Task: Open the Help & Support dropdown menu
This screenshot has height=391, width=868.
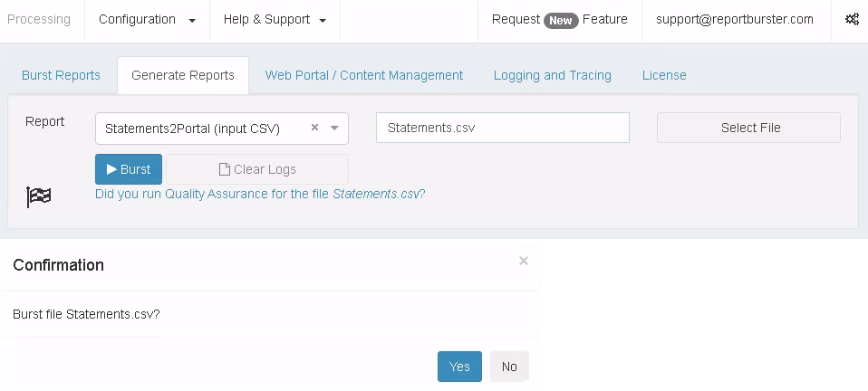Action: (275, 19)
